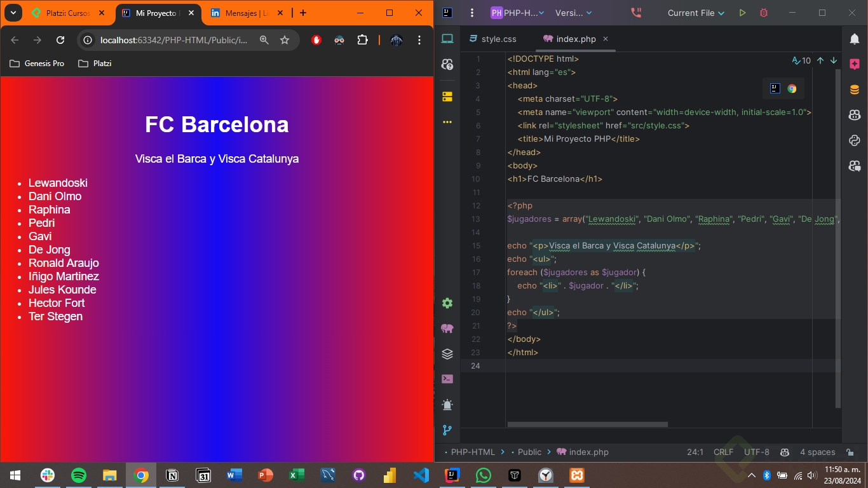The width and height of the screenshot is (868, 488).
Task: Open Chrome's three-dot menu
Action: (x=419, y=40)
